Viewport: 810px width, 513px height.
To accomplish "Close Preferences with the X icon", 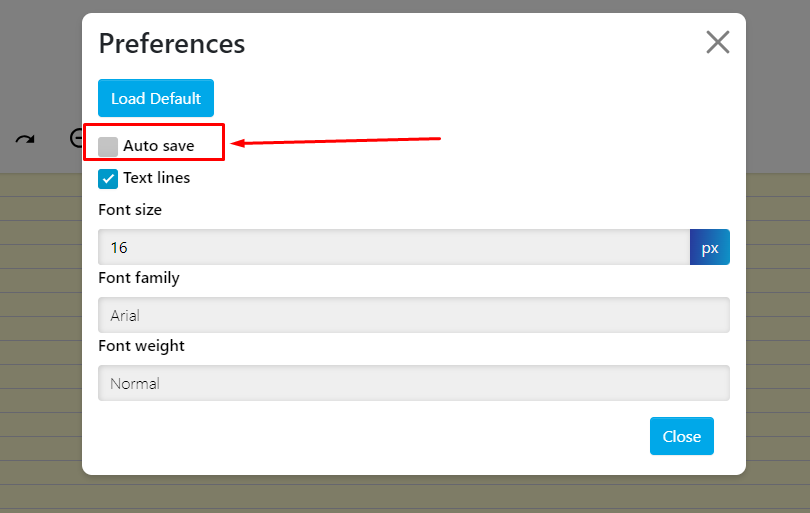I will tap(718, 42).
